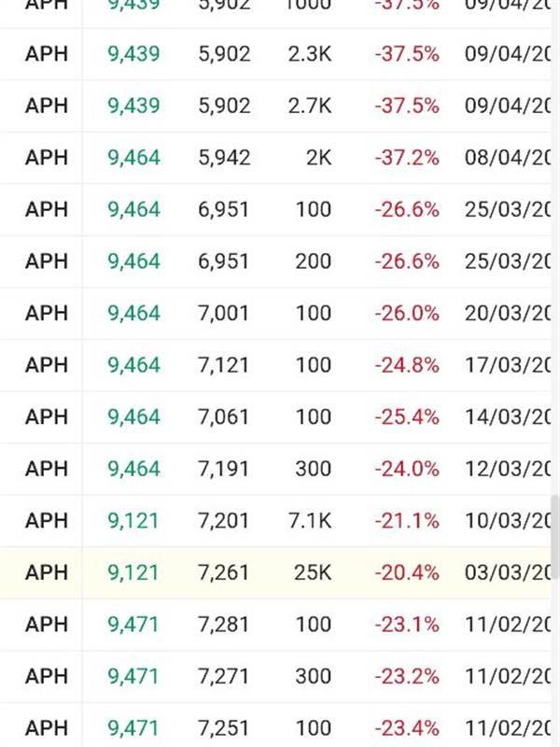Select the row dated 08/04 with price 5,942
The width and height of the screenshot is (560, 747).
tap(276, 158)
